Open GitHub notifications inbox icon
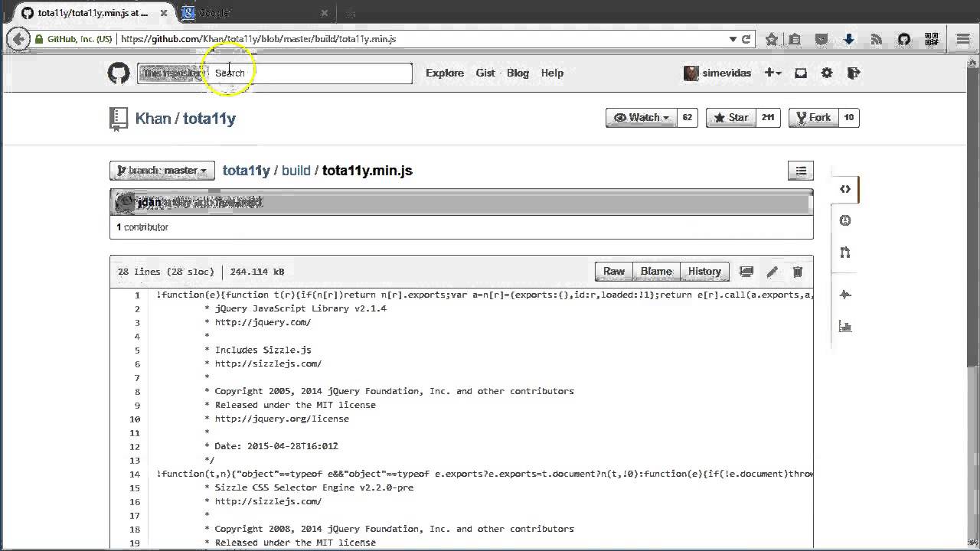This screenshot has height=551, width=980. click(800, 73)
